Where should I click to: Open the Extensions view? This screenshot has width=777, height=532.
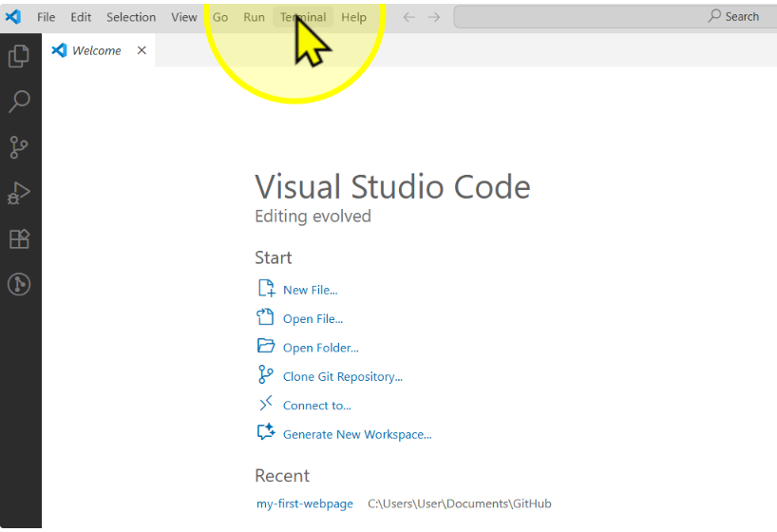tap(19, 239)
